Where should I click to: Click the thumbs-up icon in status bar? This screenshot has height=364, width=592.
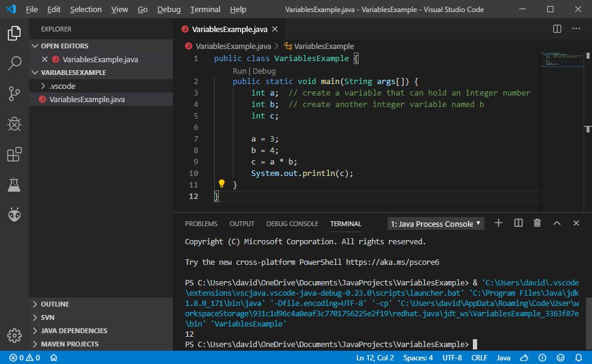point(524,357)
